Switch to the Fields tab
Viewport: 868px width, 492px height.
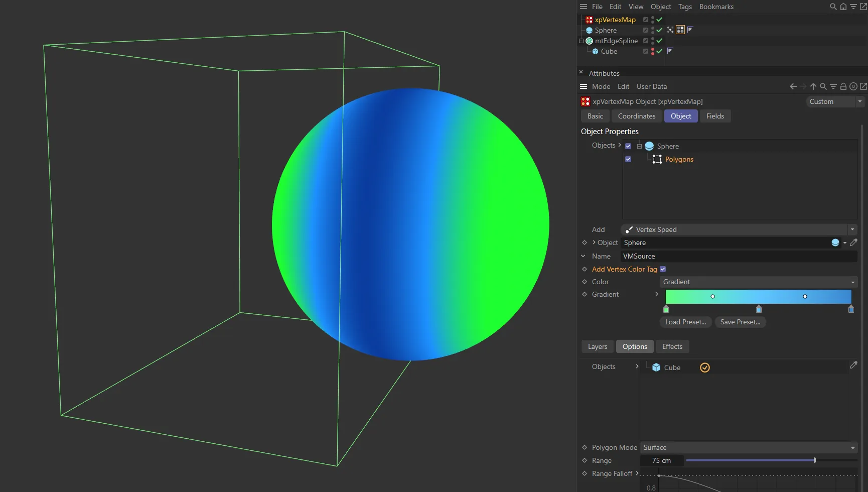[x=714, y=116]
